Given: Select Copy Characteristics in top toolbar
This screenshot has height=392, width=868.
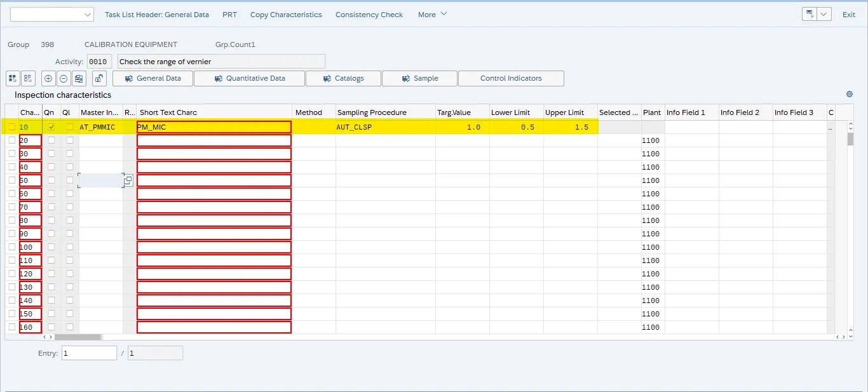Looking at the screenshot, I should tap(286, 15).
